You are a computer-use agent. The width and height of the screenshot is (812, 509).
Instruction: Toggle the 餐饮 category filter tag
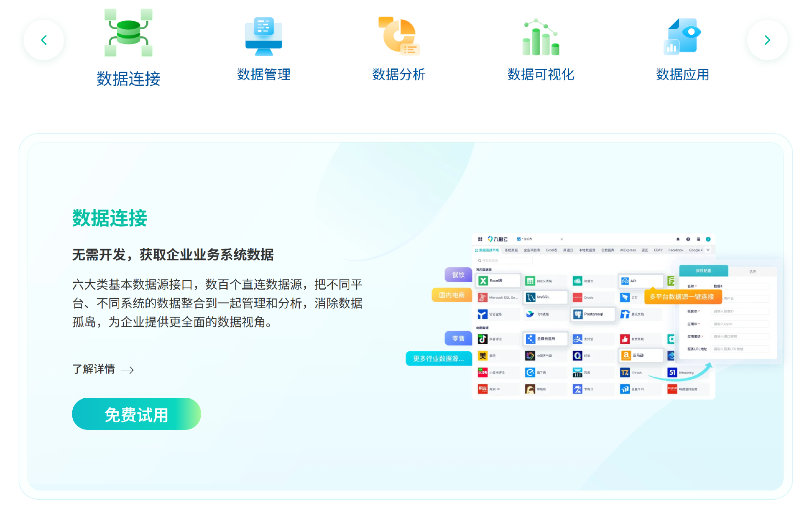459,275
